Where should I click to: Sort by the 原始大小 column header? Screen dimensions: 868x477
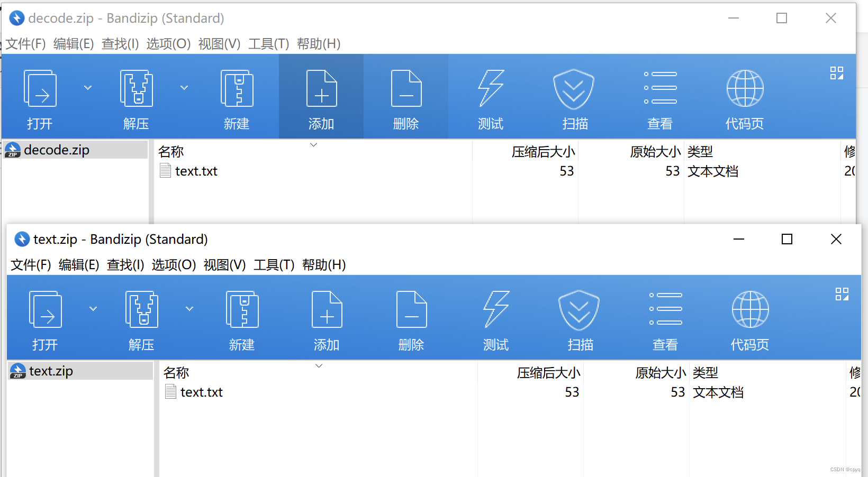pos(655,151)
